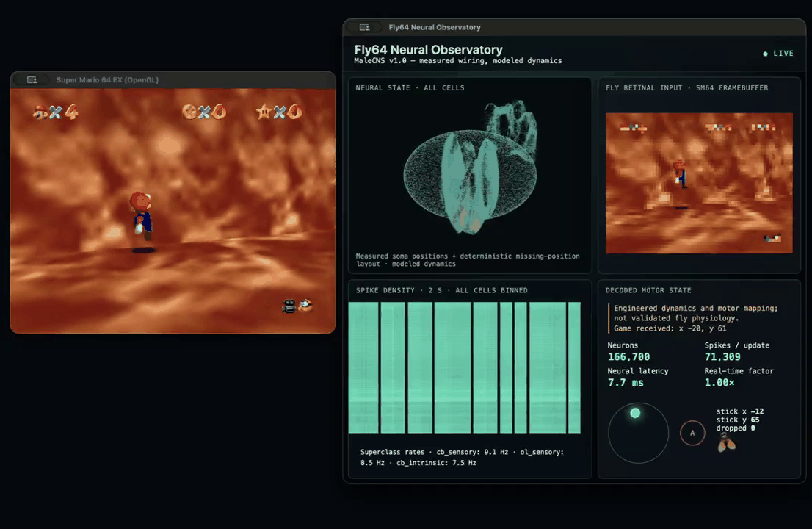Click the Mario head lives icon in the game HUD
This screenshot has height=529, width=812.
pos(40,112)
